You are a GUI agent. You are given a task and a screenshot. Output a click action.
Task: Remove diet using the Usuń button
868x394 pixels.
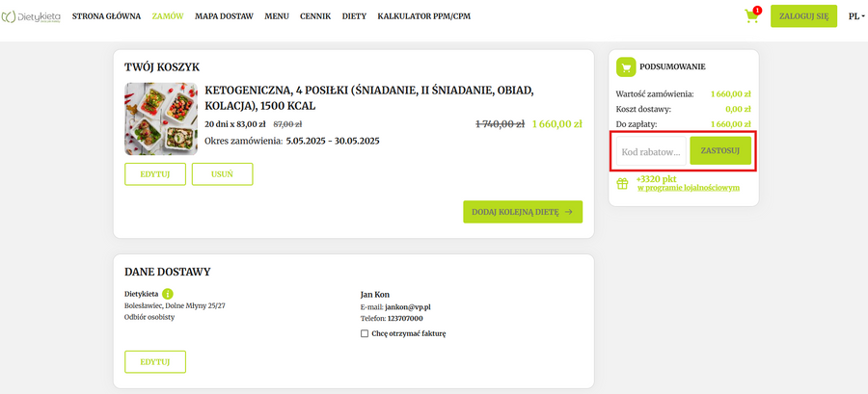(x=222, y=173)
